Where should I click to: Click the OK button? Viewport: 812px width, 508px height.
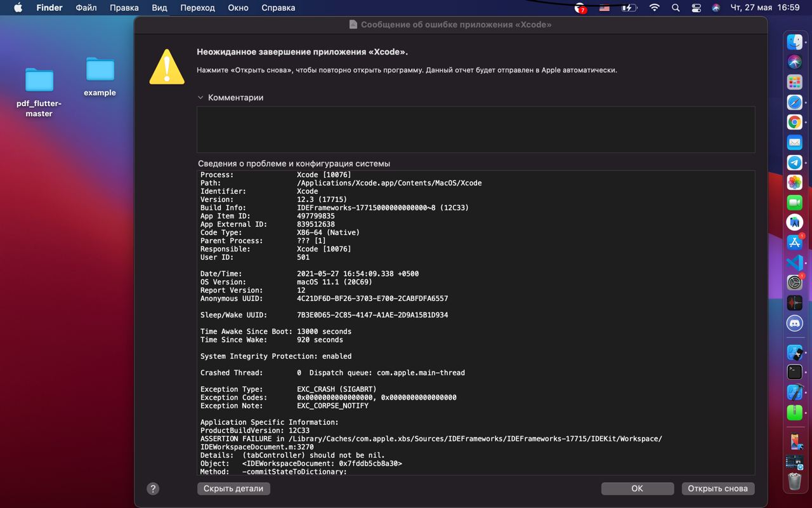pyautogui.click(x=638, y=488)
